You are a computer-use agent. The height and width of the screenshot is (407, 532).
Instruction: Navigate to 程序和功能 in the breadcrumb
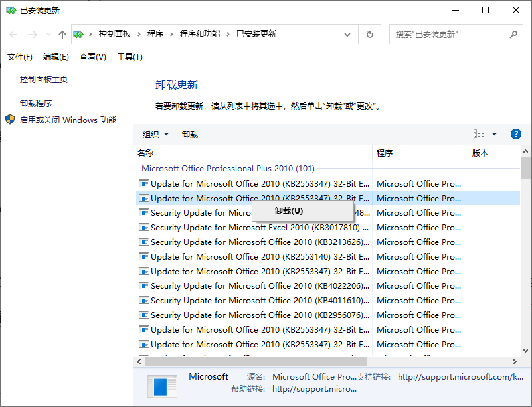200,34
